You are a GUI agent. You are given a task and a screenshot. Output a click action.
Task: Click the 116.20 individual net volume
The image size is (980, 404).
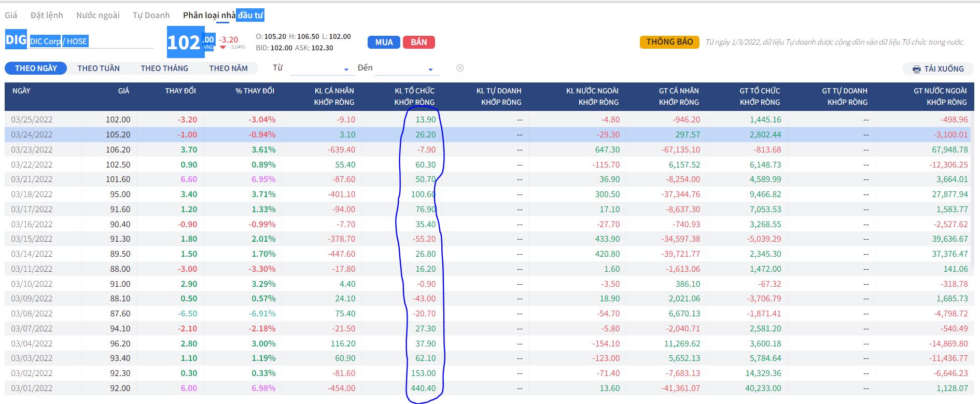[x=343, y=343]
